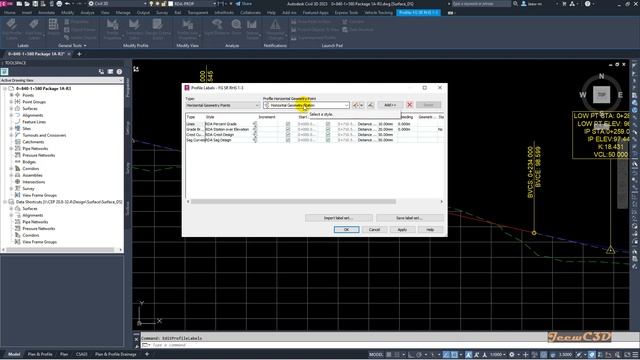
Task: Click the Save icon in quick access toolbar
Action: [x=35, y=4]
